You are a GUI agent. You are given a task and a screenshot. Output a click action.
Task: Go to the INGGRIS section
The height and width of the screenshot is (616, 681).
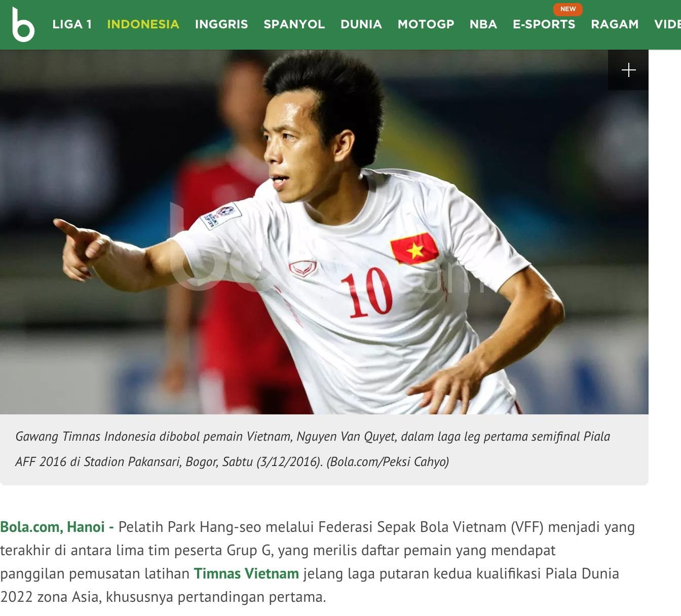click(221, 24)
